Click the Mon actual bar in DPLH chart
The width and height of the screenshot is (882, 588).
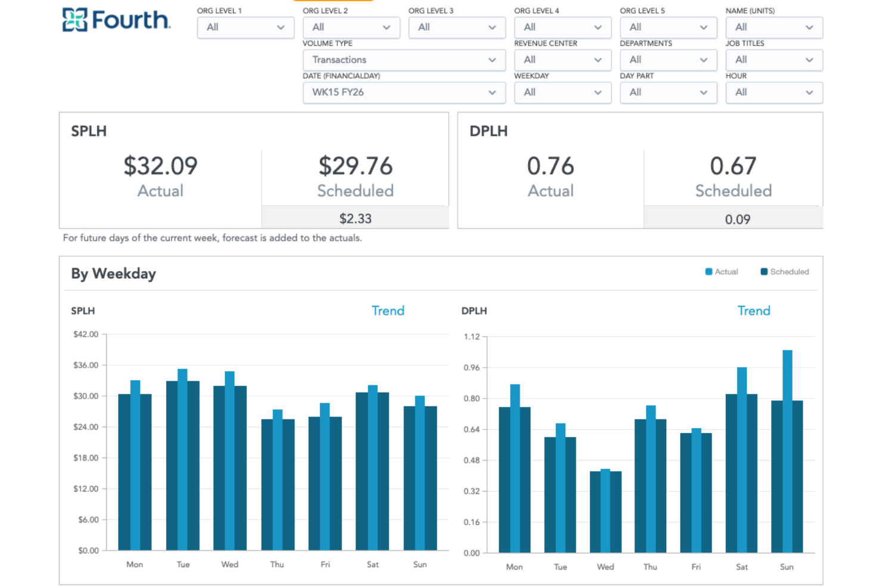pyautogui.click(x=515, y=468)
